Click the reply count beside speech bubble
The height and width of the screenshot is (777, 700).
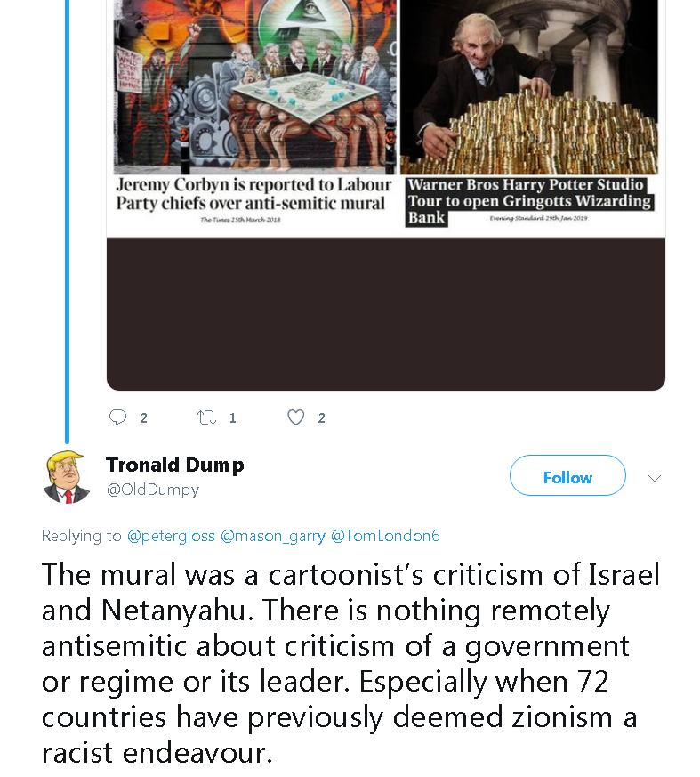[x=144, y=417]
